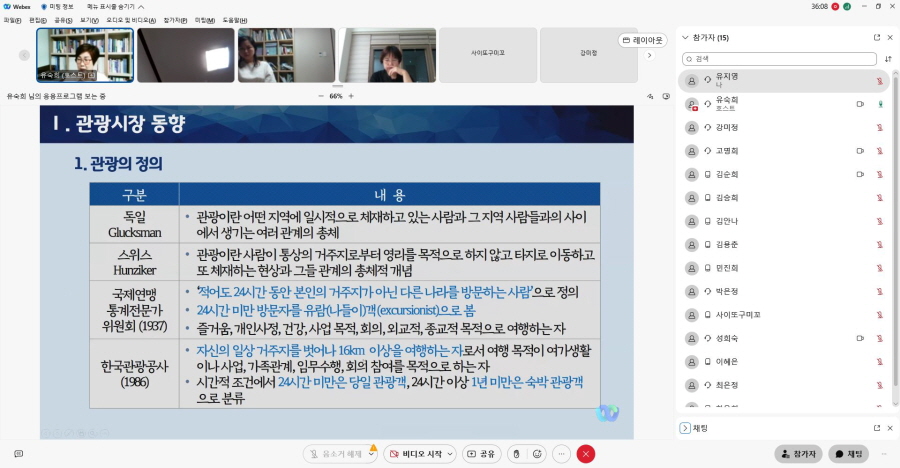
Task: Toggle 유지영 muted microphone icon
Action: (879, 81)
